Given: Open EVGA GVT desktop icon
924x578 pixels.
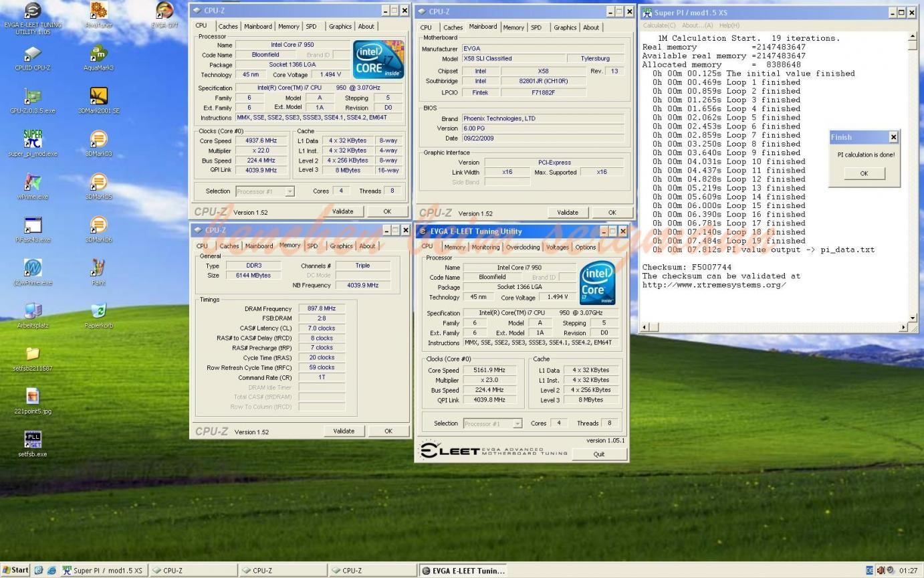Looking at the screenshot, I should pos(164,15).
